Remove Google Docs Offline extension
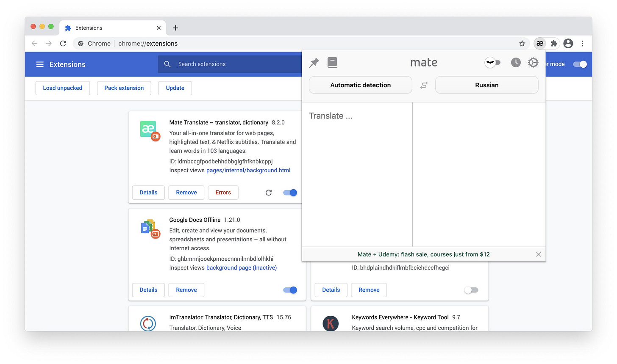Viewport: 617px width, 364px height. 186,290
